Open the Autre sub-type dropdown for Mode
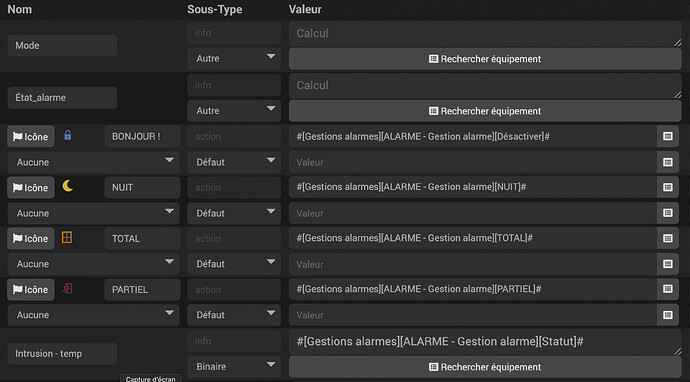 point(234,59)
